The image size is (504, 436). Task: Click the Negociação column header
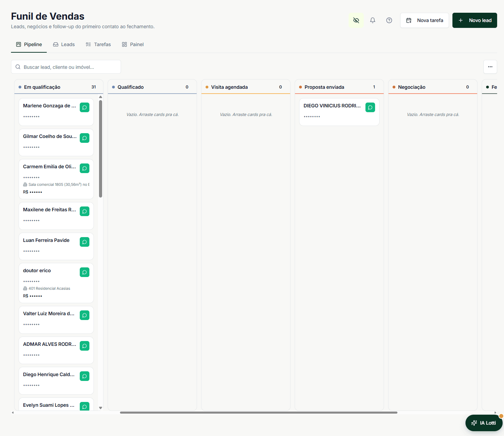click(432, 87)
